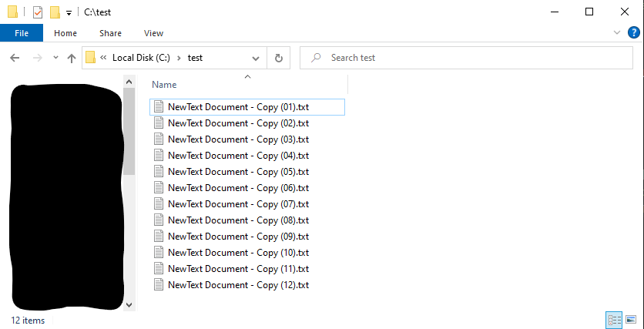Click the Properties quick access icon
The height and width of the screenshot is (329, 644).
38,12
